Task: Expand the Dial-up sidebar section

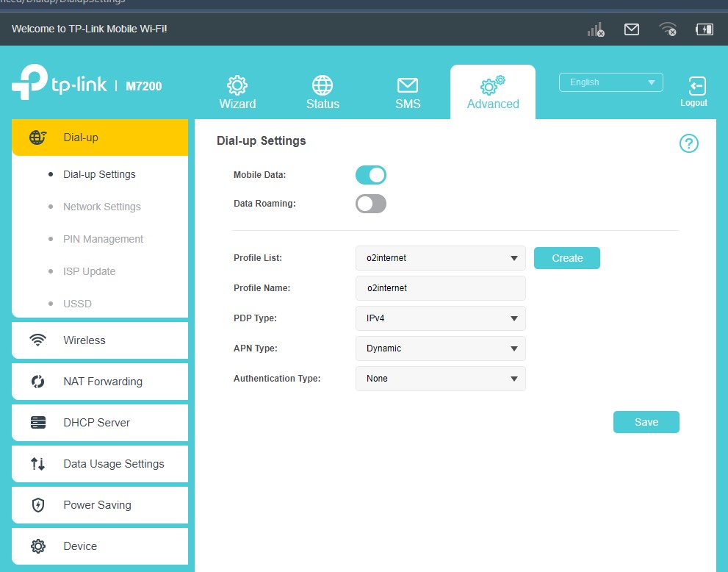Action: (x=100, y=137)
